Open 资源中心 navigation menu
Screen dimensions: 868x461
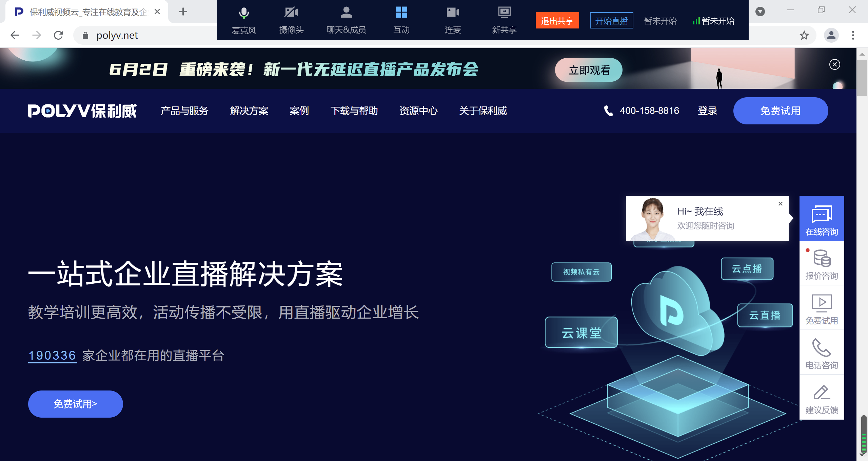click(x=419, y=111)
